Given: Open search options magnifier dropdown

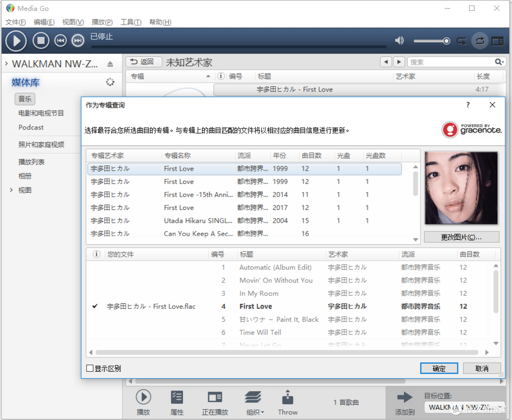Looking at the screenshot, I should point(499,62).
